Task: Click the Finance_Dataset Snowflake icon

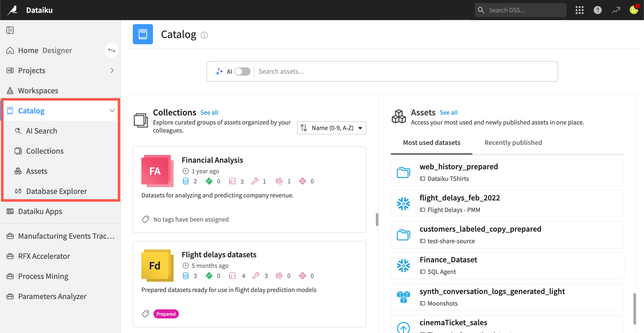Action: coord(404,266)
